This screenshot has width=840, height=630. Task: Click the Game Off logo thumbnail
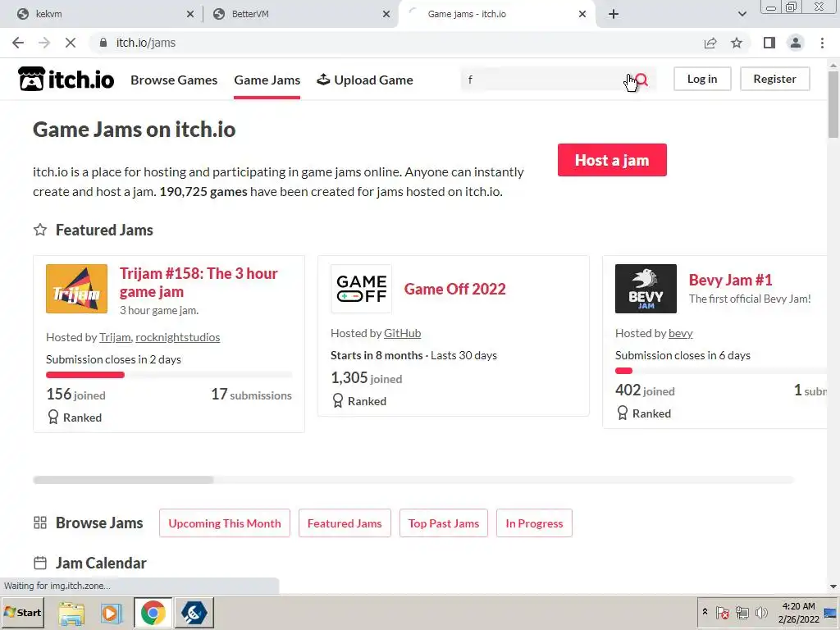tap(362, 289)
